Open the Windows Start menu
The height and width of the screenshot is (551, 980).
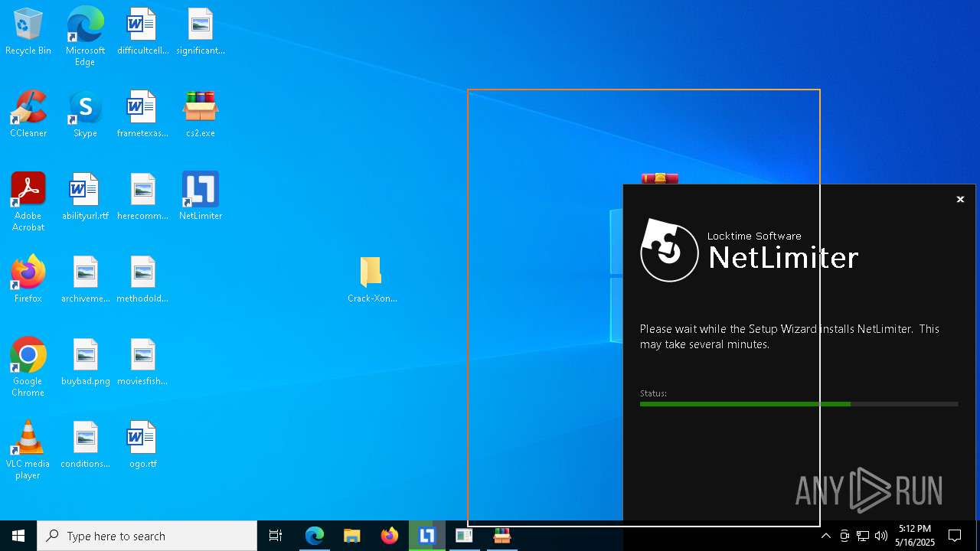coord(18,536)
